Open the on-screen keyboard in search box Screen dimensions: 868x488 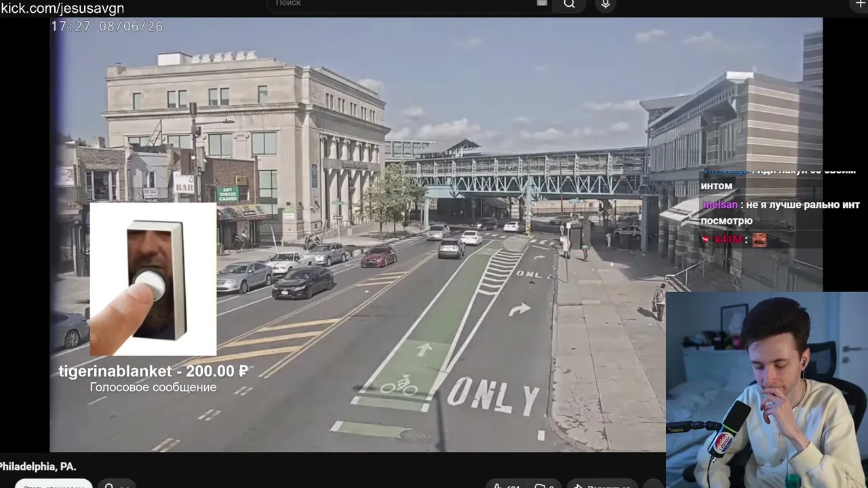(x=542, y=3)
